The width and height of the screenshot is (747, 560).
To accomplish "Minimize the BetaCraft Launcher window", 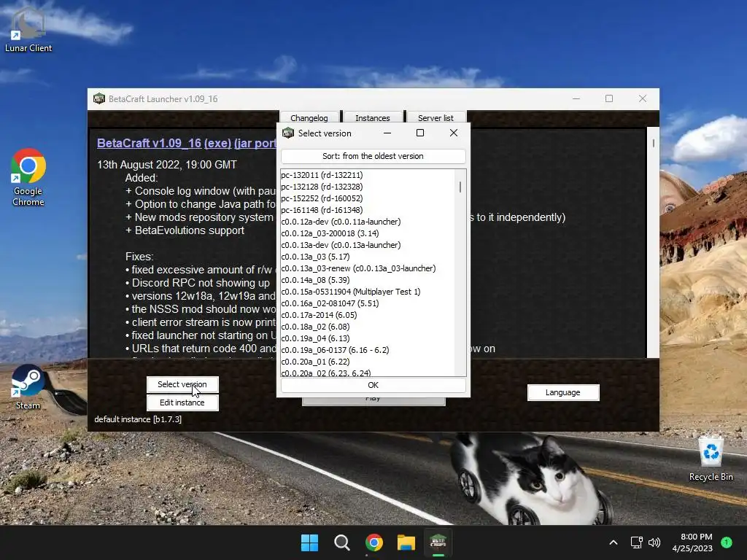I will click(576, 98).
